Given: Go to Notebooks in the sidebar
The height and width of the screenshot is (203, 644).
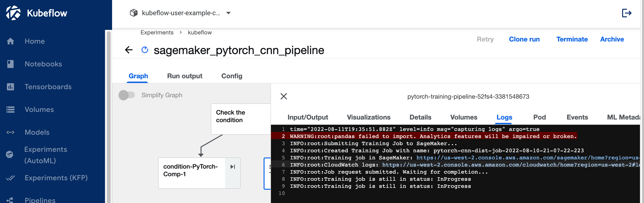Looking at the screenshot, I should [x=43, y=64].
